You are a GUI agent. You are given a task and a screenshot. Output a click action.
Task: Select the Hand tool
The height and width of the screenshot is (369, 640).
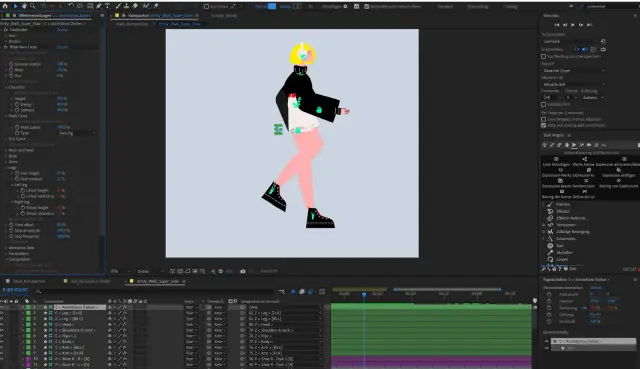pos(24,6)
